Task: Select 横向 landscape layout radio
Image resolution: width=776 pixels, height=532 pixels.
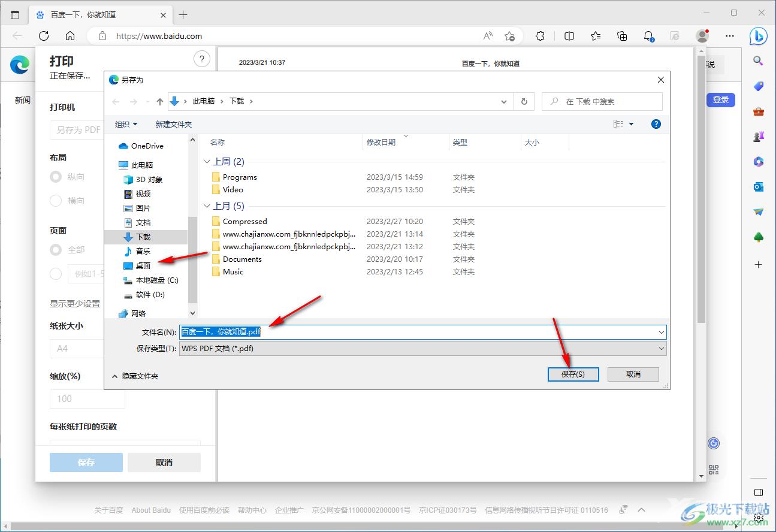Action: pyautogui.click(x=56, y=201)
